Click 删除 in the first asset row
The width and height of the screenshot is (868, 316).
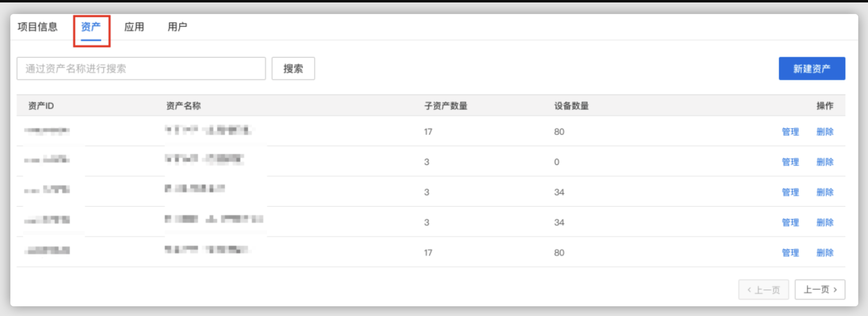coord(824,132)
